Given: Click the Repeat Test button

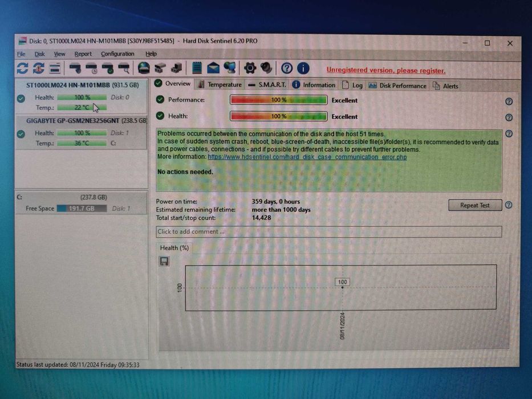Looking at the screenshot, I should [x=475, y=205].
